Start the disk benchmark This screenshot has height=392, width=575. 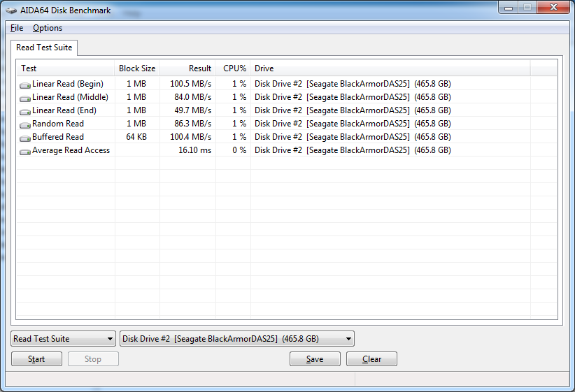coord(36,359)
